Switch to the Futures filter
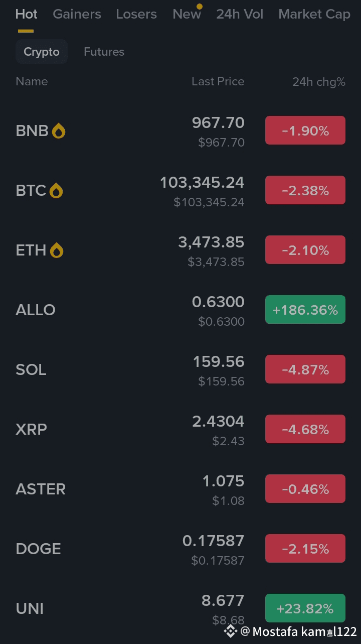Viewport: 361px width, 644px height. coord(104,52)
